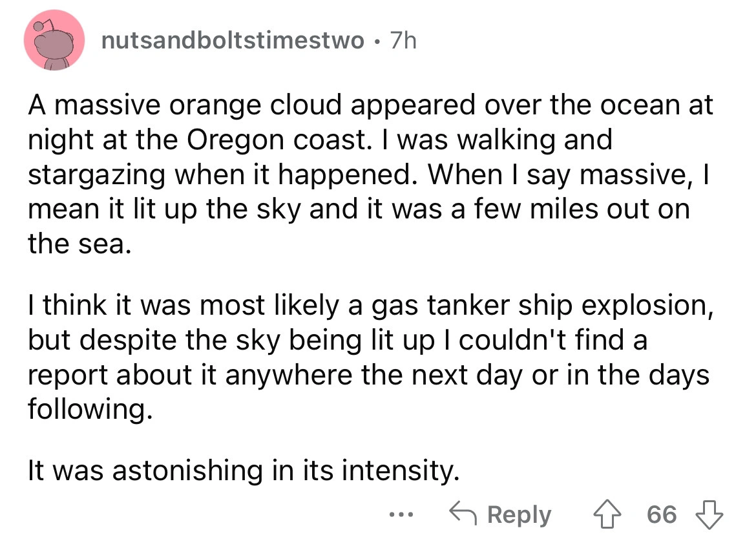Click the vote count 66

click(x=662, y=514)
